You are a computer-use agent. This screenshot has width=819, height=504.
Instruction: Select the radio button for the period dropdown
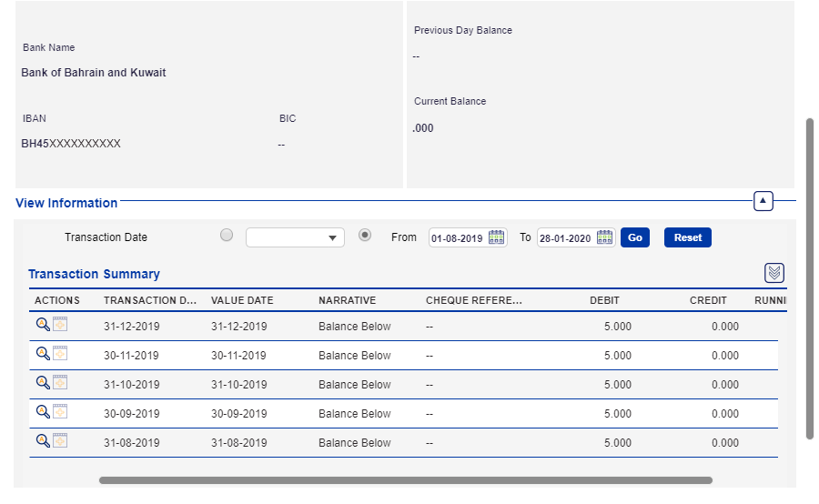click(227, 236)
